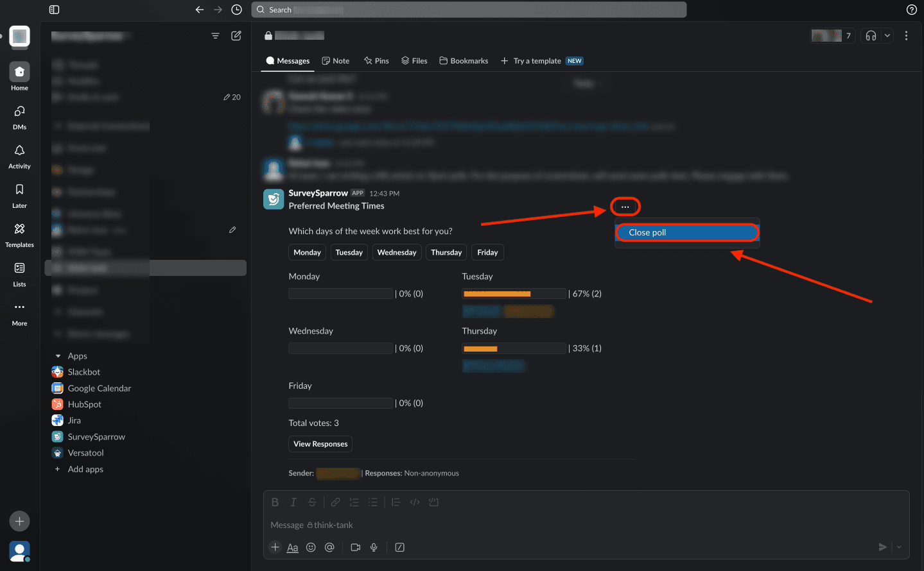Vote for Wednesday in the poll
Screen dimensions: 924x571
[396, 252]
